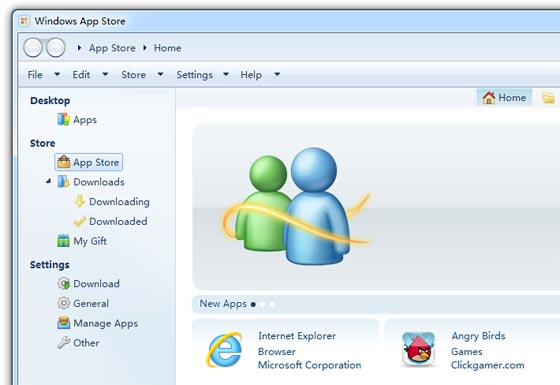560x385 pixels.
Task: Click the Games category text
Action: click(467, 351)
